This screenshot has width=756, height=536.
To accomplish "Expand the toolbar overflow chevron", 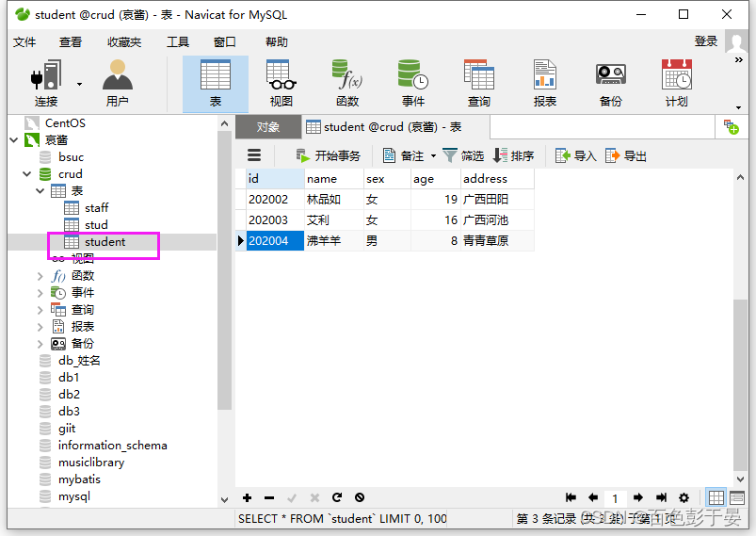I will tap(738, 60).
